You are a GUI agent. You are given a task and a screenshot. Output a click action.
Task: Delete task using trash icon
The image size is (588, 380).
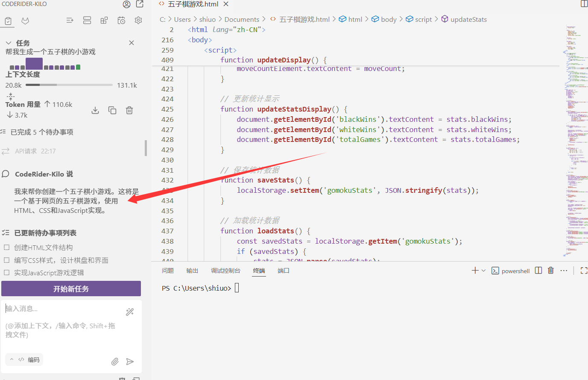[129, 110]
